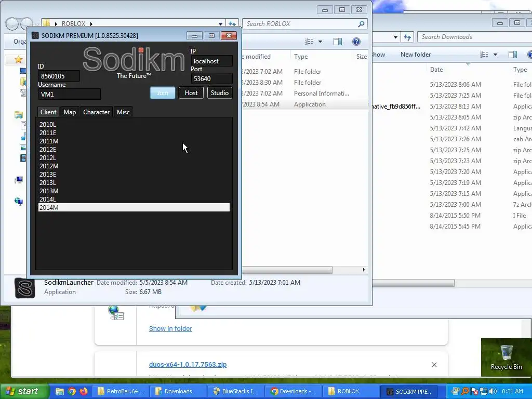Screen dimensions: 532x399
Task: Open the Chrome quick launch icon
Action: (72, 391)
